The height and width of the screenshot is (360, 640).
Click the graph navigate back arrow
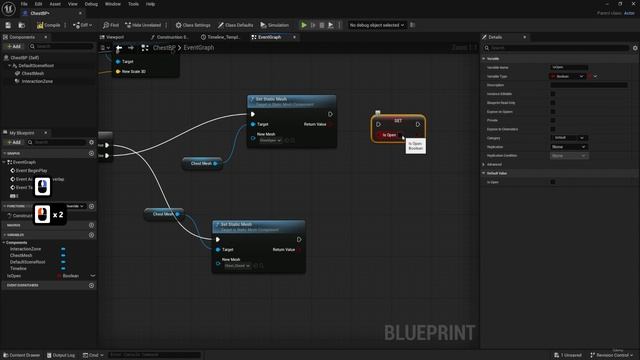(x=119, y=48)
